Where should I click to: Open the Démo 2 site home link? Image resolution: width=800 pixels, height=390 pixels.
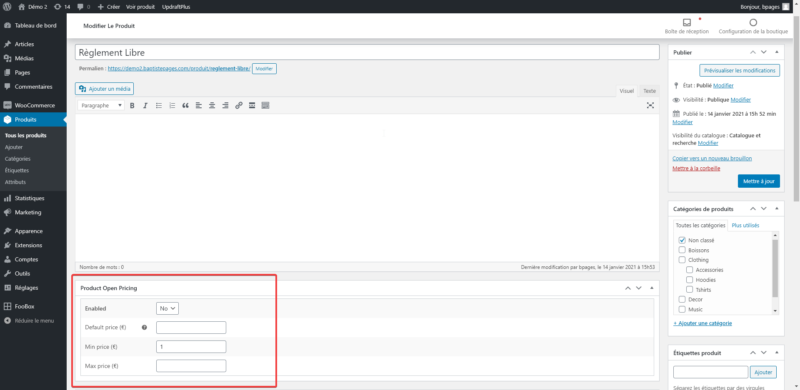[33, 7]
